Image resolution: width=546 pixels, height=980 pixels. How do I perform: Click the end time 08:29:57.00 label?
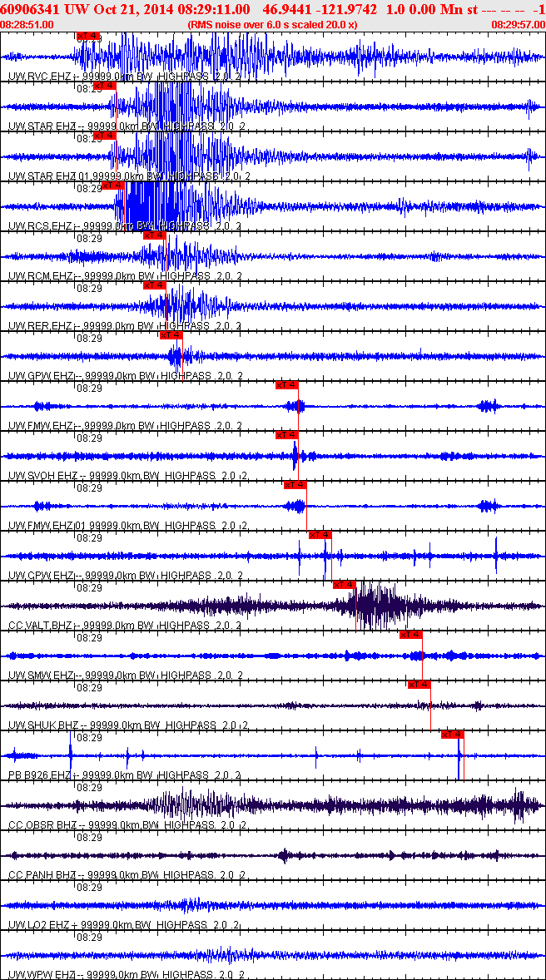coord(518,24)
